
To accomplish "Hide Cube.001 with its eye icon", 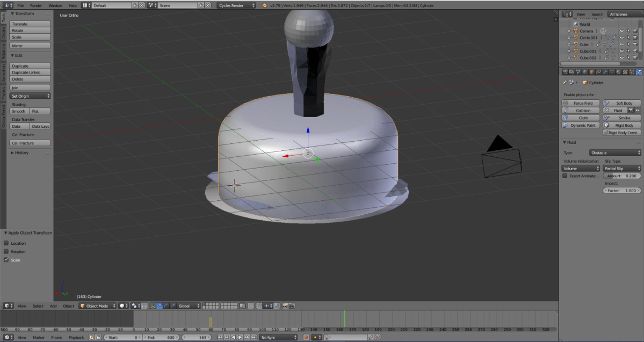I will click(622, 51).
